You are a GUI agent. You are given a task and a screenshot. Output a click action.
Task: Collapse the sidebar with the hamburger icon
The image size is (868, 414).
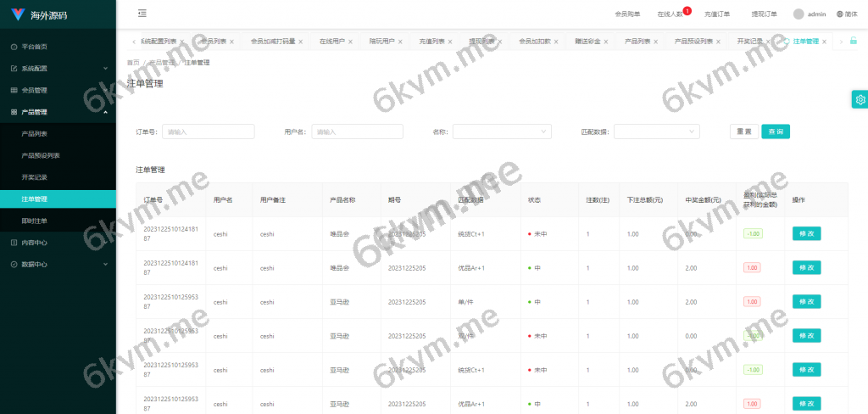coord(142,14)
